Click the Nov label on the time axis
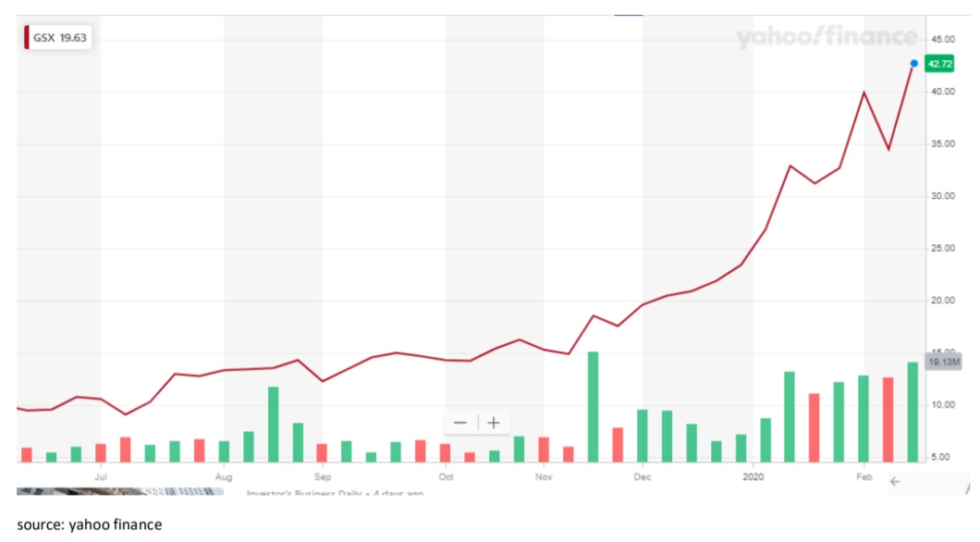The width and height of the screenshot is (980, 542). [x=543, y=477]
